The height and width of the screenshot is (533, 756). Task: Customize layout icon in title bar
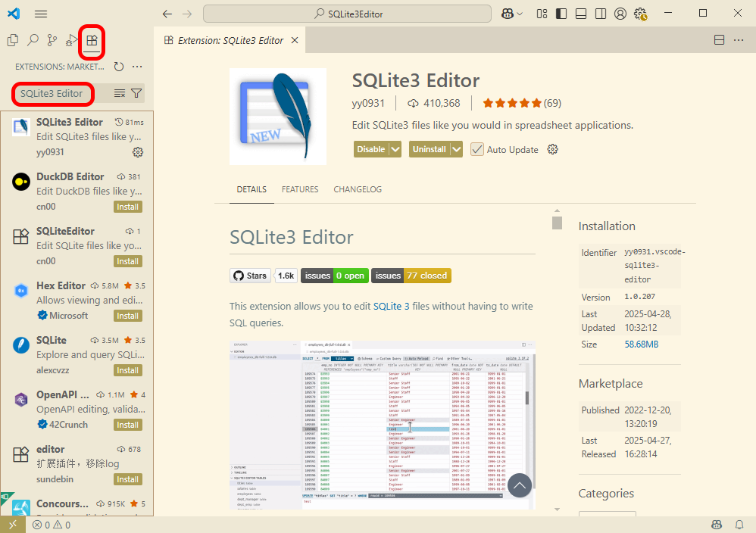(542, 14)
